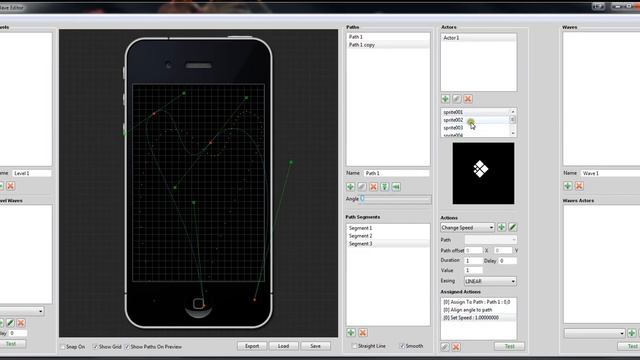The image size is (640, 360).
Task: Select Path 1 in Paths list
Action: (x=388, y=37)
